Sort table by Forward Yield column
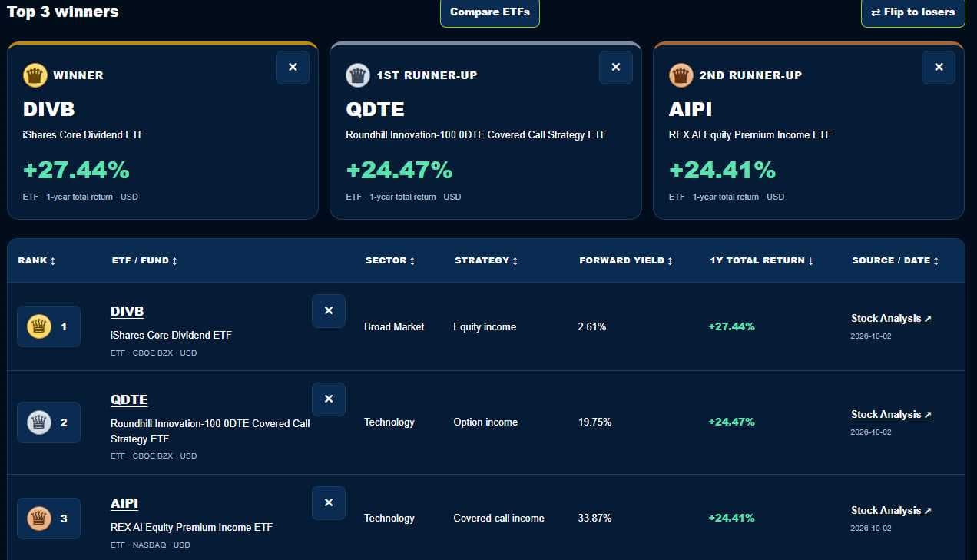 tap(626, 260)
